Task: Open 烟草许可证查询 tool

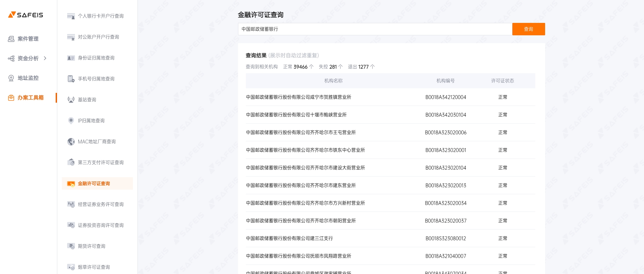Action: (x=94, y=267)
